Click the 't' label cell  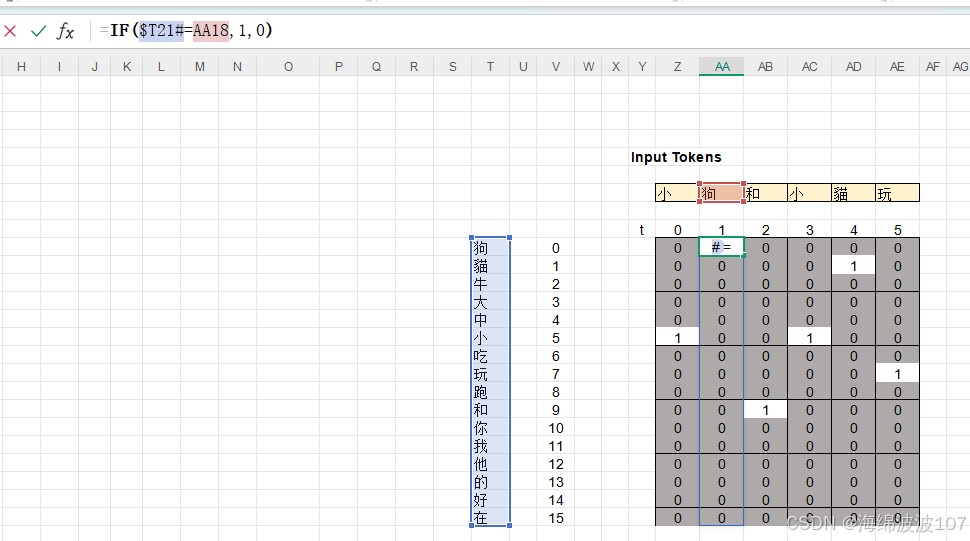(x=642, y=230)
